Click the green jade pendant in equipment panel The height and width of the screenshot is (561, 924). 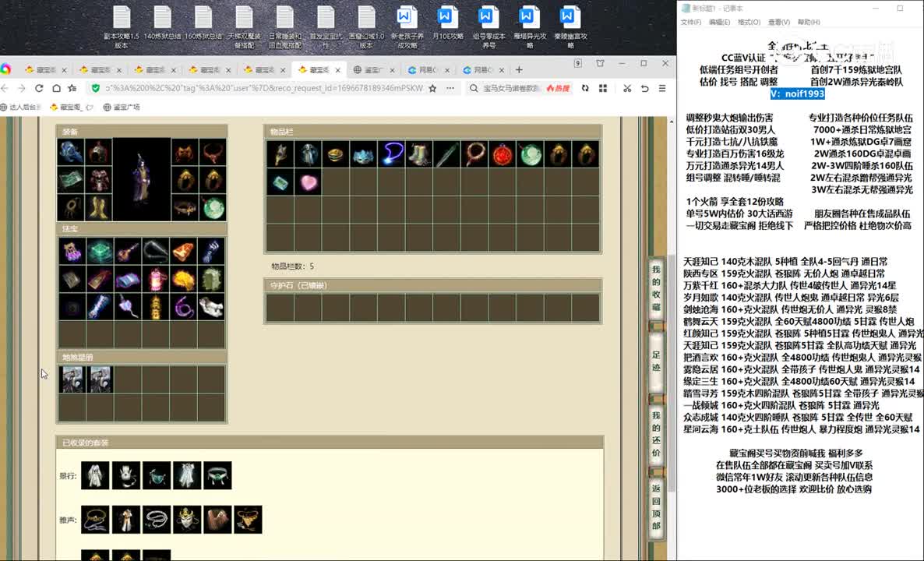pyautogui.click(x=213, y=208)
